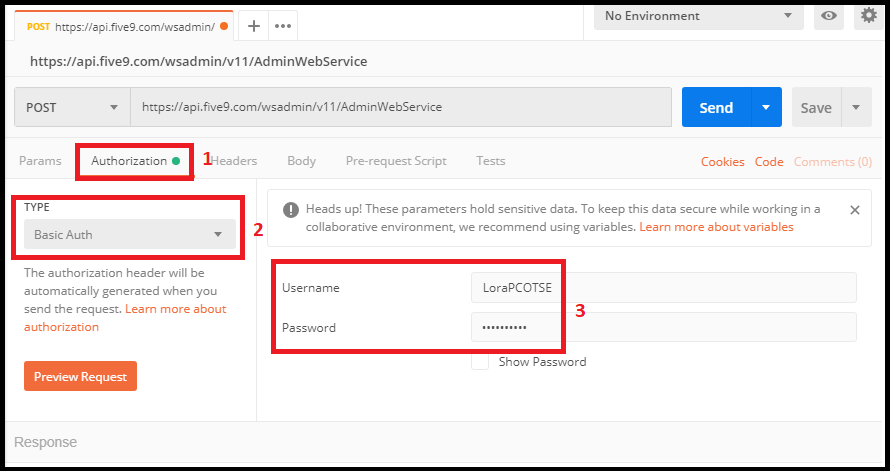Open the Basic Auth type dropdown
Image resolution: width=890 pixels, height=471 pixels.
pos(130,234)
